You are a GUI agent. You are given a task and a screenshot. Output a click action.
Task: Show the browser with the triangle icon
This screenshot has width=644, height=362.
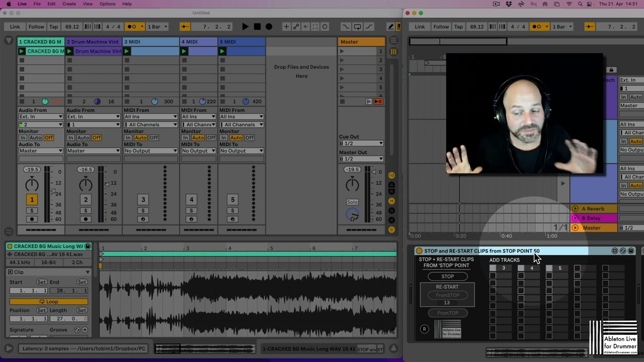point(9,41)
